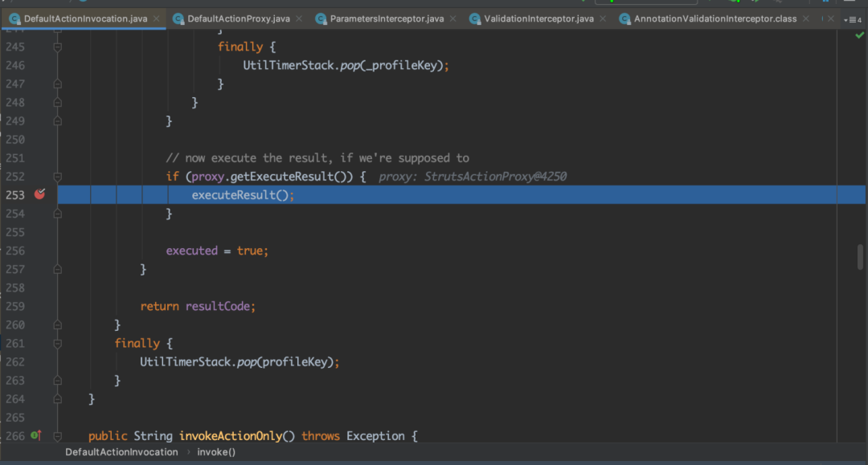Open AnnotationValidationInterceptor.class tab
868x465 pixels.
click(x=715, y=18)
